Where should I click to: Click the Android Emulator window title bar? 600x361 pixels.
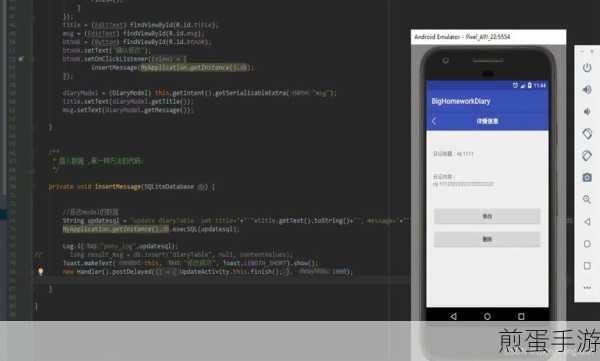[x=488, y=37]
